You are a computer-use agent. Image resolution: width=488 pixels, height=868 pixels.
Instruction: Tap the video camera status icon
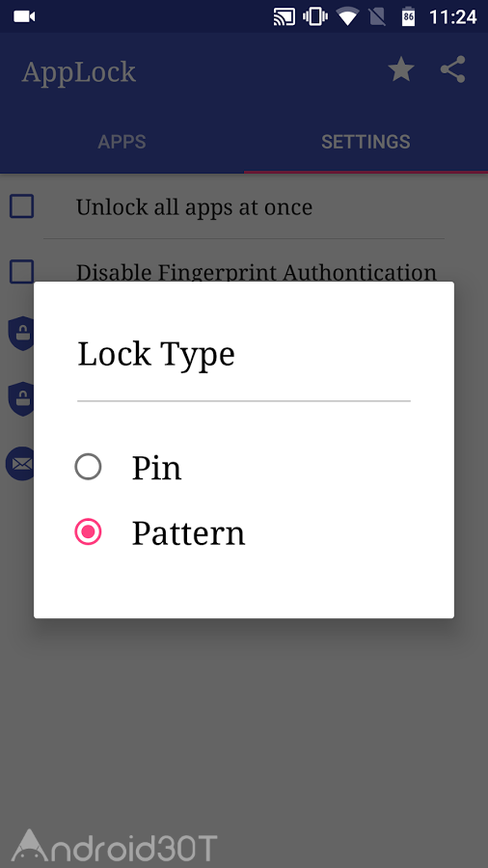24,16
